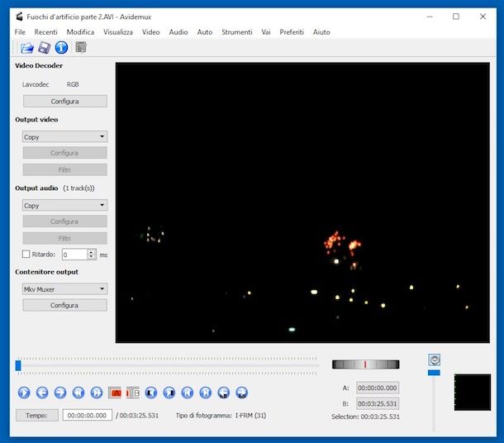Viewport: 504px width, 443px height.
Task: Click the Tempo button
Action: (37, 416)
